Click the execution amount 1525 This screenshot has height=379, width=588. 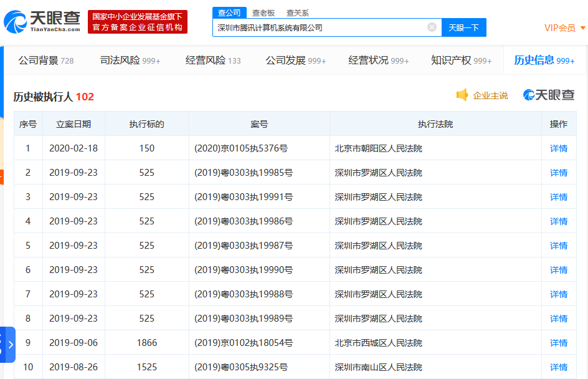click(146, 367)
